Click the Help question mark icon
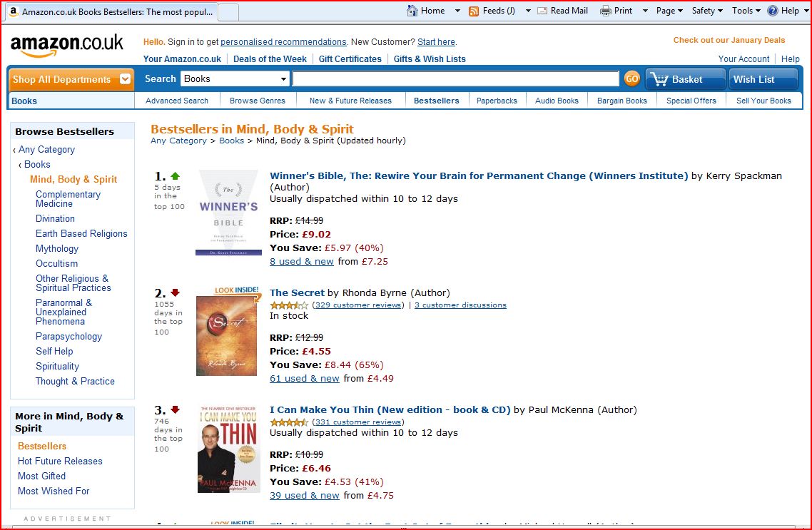 click(773, 11)
